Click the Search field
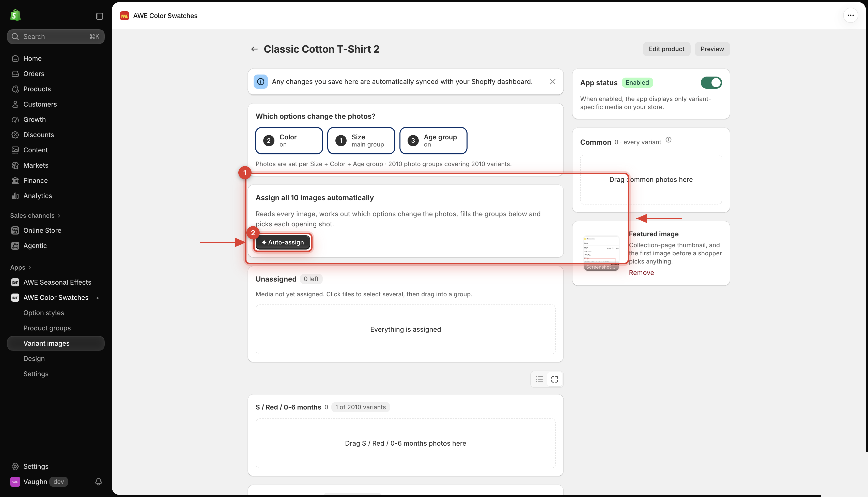The width and height of the screenshot is (868, 497). (56, 37)
